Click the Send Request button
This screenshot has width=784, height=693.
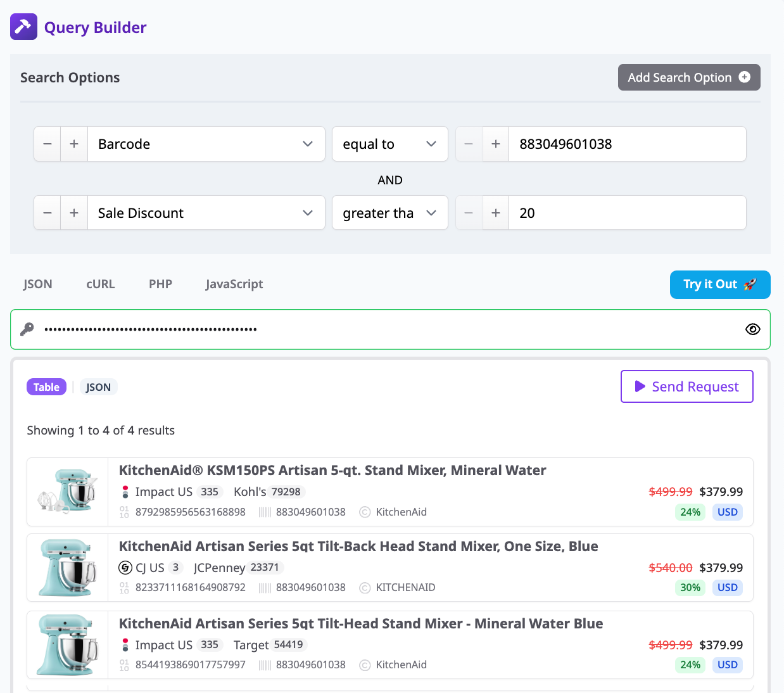click(x=686, y=386)
